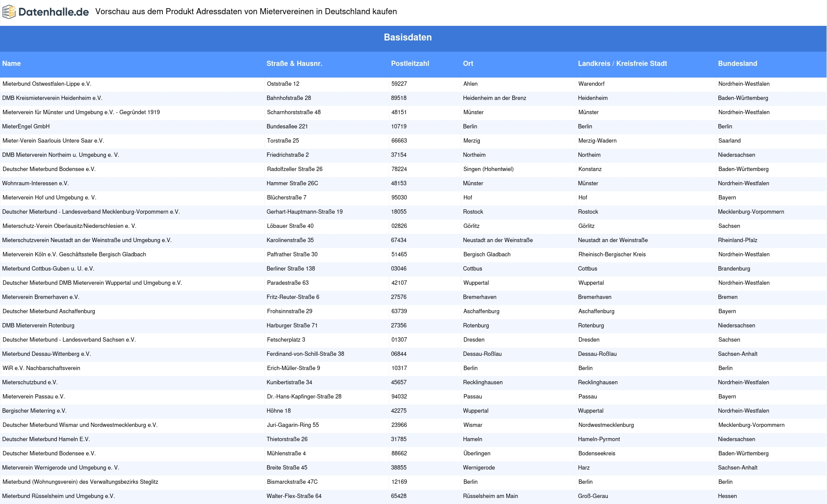Click postal code 59227 cell
The height and width of the screenshot is (504, 827).
pos(399,84)
